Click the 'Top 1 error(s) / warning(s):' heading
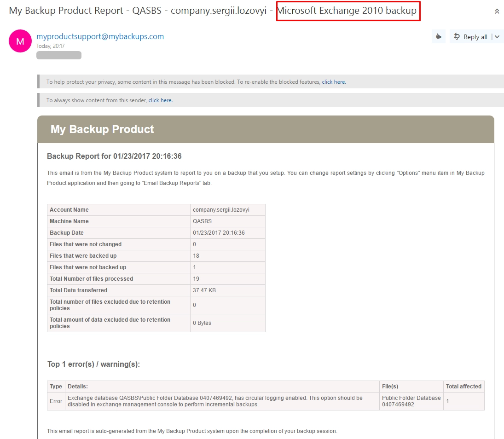504x439 pixels. (93, 364)
